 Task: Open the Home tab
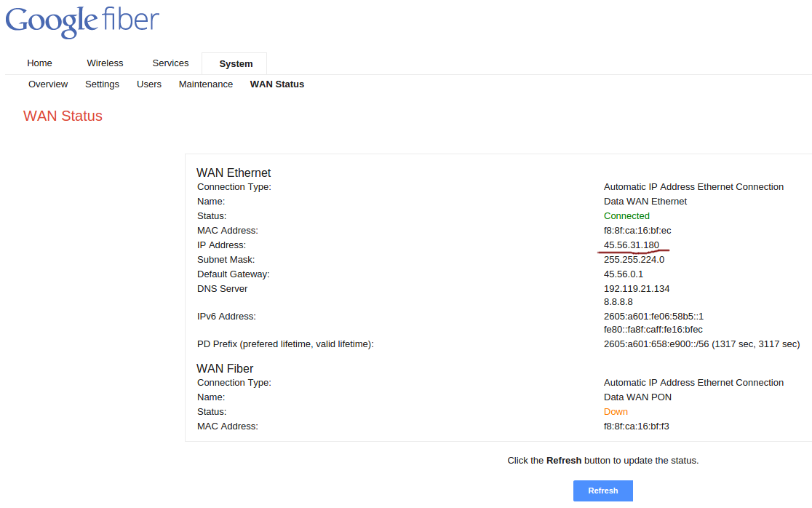point(39,63)
